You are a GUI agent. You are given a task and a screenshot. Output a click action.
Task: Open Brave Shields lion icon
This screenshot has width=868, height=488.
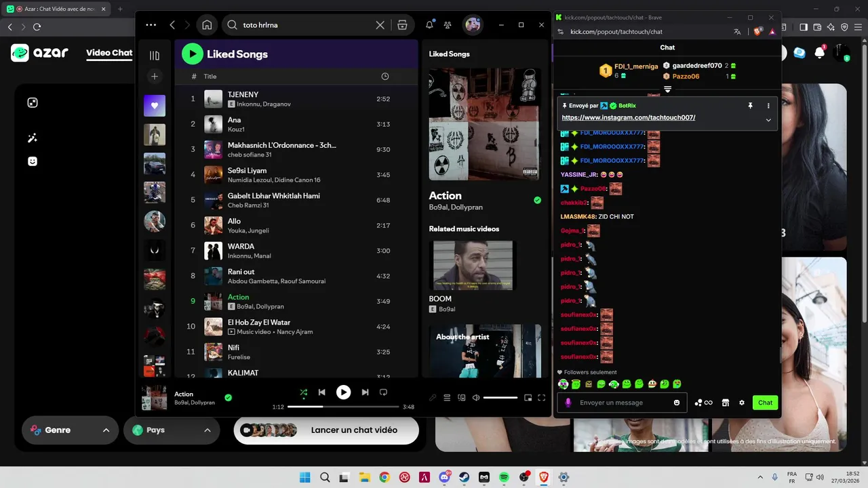758,32
